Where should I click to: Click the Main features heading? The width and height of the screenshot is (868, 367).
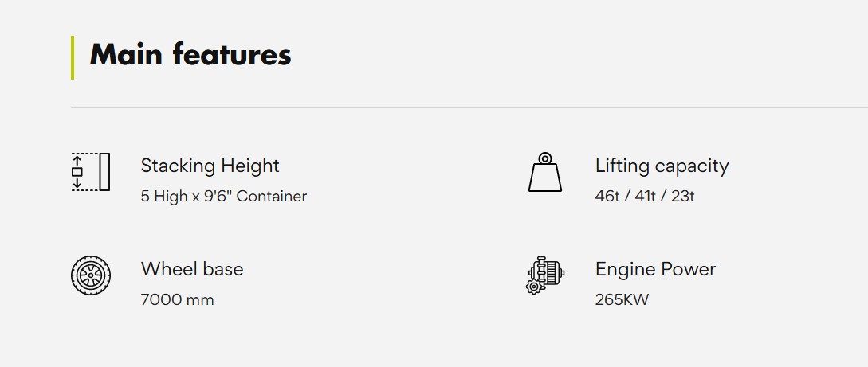pos(190,55)
